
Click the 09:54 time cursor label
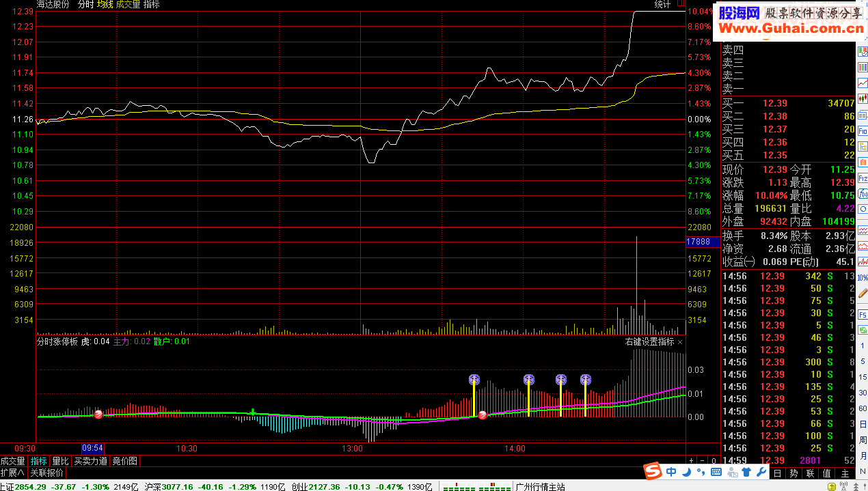[x=92, y=448]
